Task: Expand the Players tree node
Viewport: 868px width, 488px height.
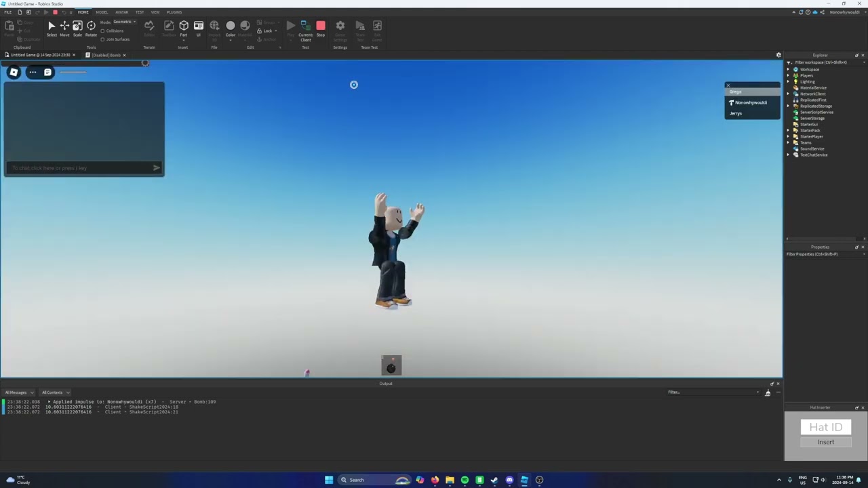Action: click(x=789, y=75)
